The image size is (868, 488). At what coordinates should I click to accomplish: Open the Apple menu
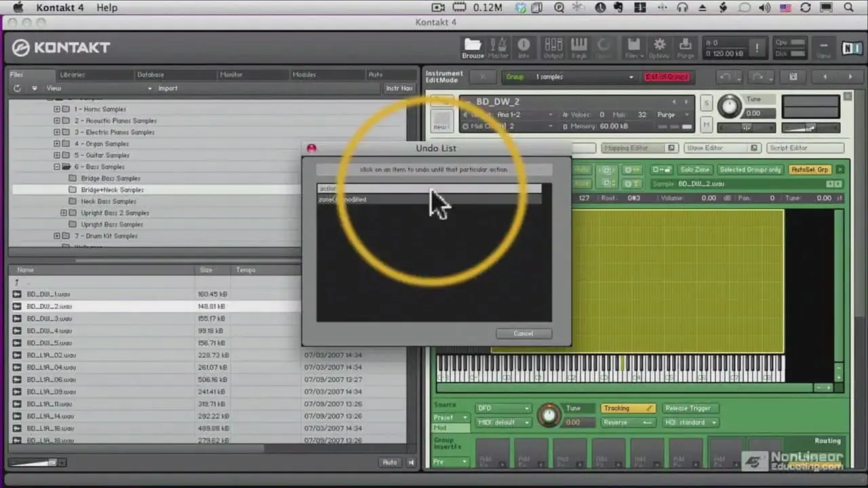18,7
